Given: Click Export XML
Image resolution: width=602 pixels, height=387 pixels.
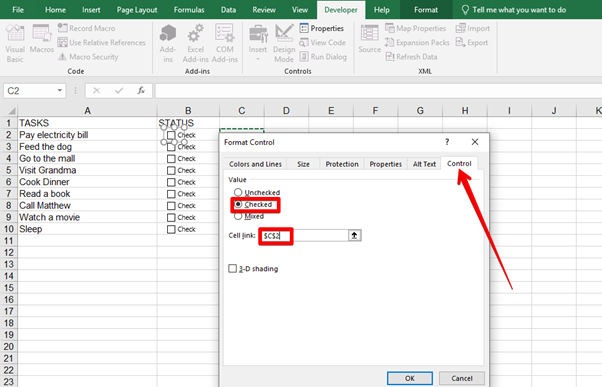Looking at the screenshot, I should click(x=472, y=42).
